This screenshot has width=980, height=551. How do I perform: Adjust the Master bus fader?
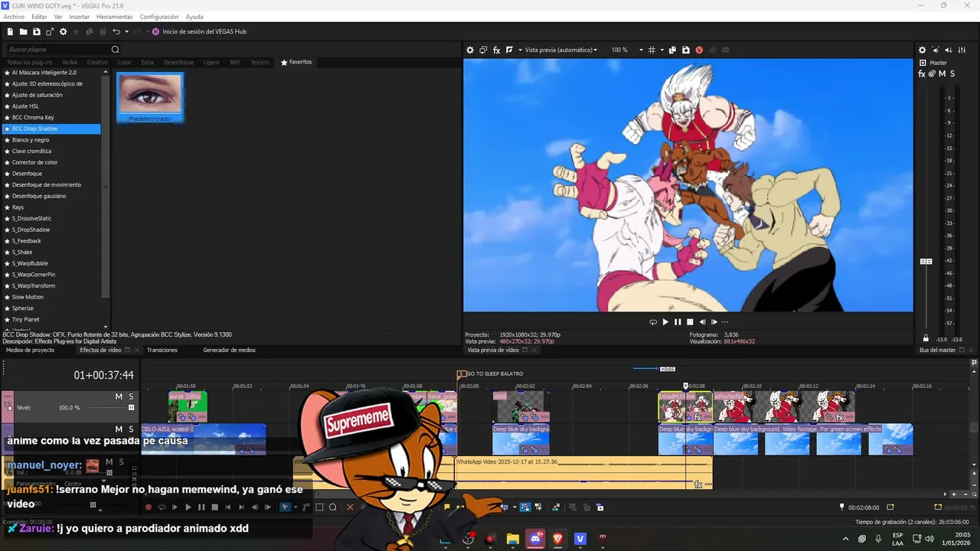[x=926, y=262]
